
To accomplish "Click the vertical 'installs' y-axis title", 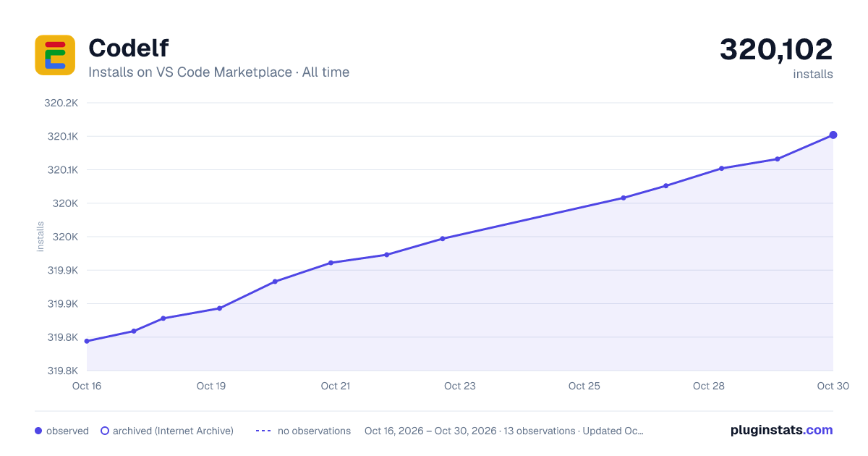I will tap(41, 237).
